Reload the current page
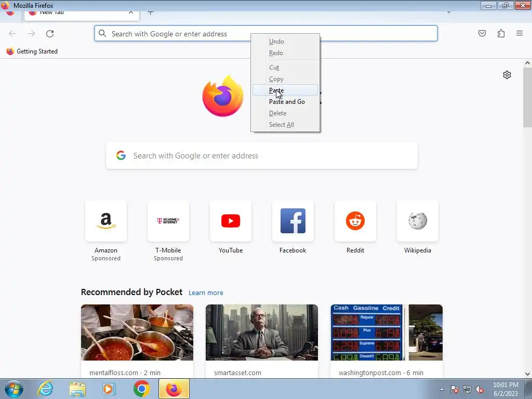The width and height of the screenshot is (532, 399). tap(50, 33)
